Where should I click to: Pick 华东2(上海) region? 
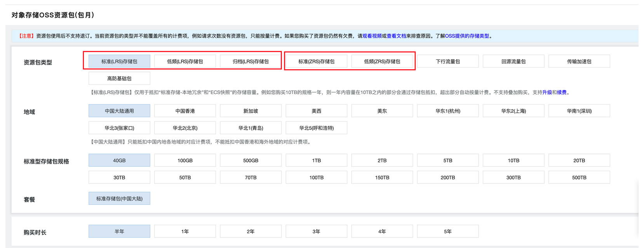click(x=513, y=111)
